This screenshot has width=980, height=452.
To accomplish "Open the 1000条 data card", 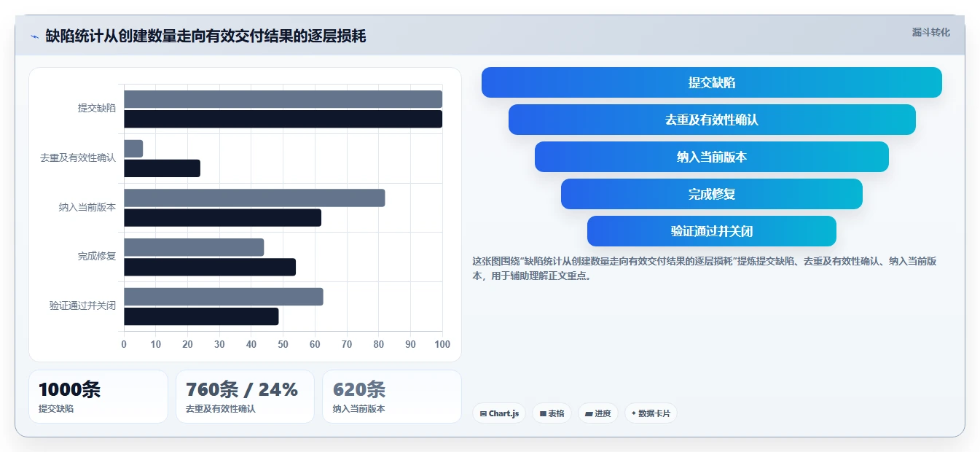I will click(98, 397).
